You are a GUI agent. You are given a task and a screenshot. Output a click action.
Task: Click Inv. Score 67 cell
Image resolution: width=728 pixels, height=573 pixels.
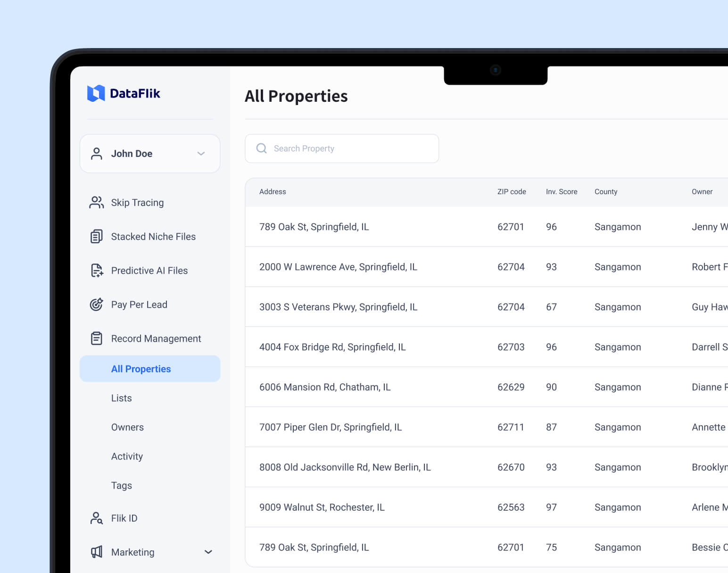[551, 307]
